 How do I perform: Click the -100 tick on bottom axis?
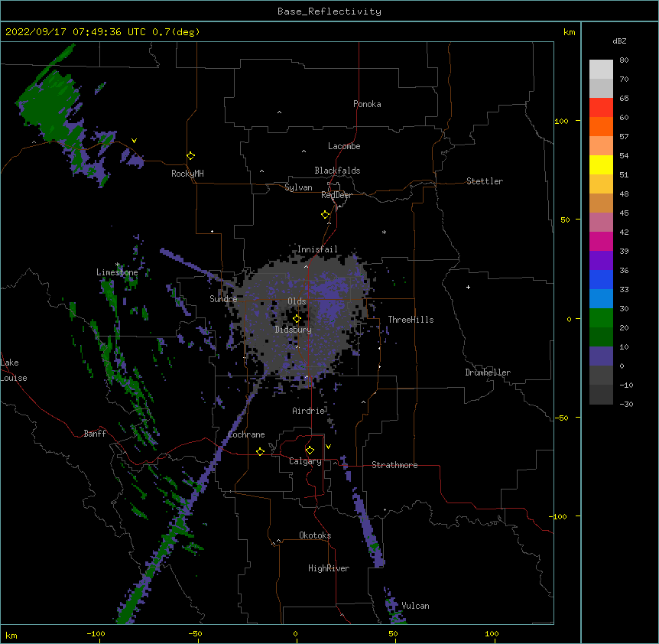click(x=96, y=633)
